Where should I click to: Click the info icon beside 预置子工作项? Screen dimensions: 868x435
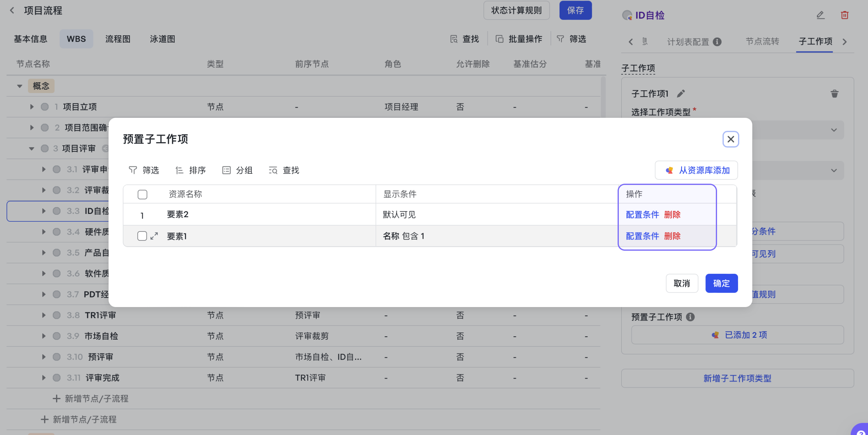(690, 317)
